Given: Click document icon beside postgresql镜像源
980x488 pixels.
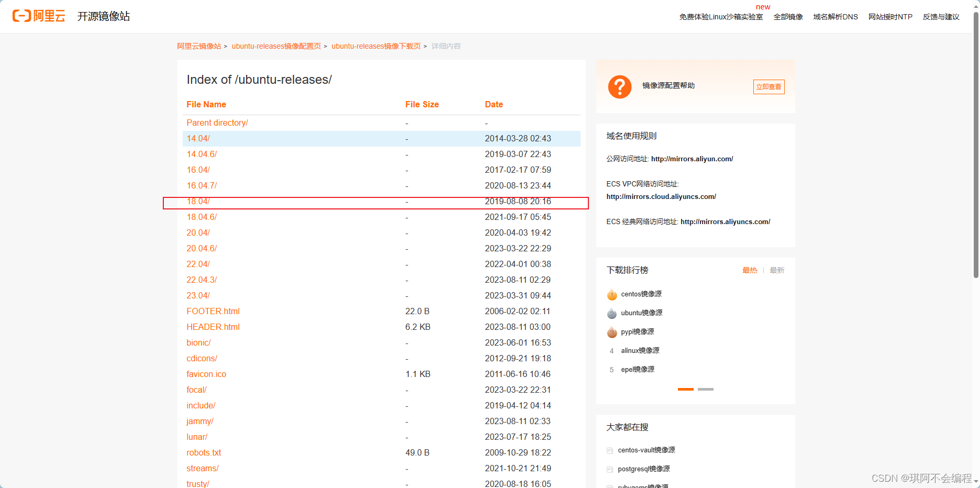Looking at the screenshot, I should click(x=610, y=469).
